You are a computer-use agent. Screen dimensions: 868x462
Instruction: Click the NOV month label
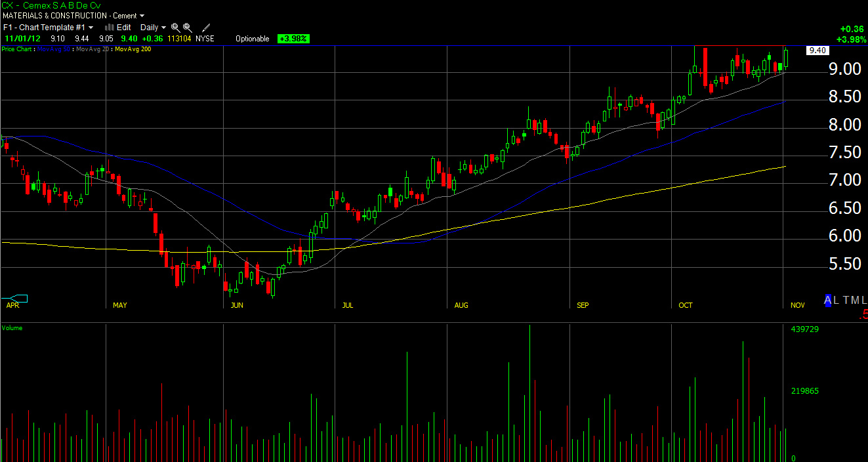tap(798, 306)
